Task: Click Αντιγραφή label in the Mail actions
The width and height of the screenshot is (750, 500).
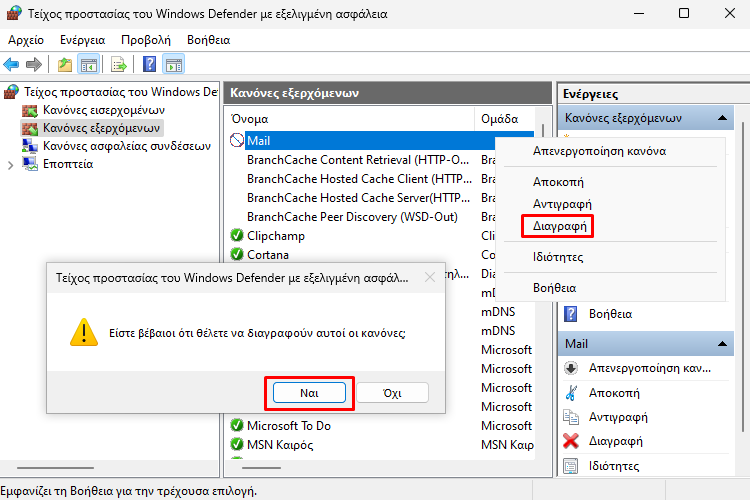Action: (x=618, y=417)
